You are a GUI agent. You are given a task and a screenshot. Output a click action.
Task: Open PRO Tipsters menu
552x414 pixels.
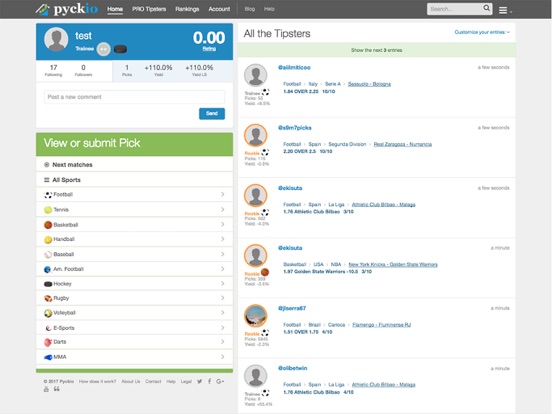tap(149, 9)
